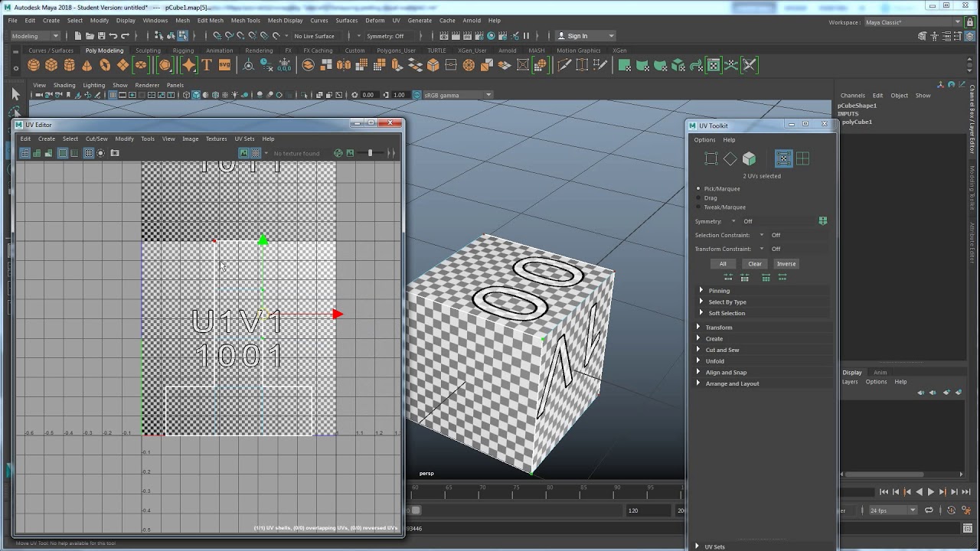Screen dimensions: 980x551
Task: Click the undo arrow icon
Action: click(x=113, y=36)
